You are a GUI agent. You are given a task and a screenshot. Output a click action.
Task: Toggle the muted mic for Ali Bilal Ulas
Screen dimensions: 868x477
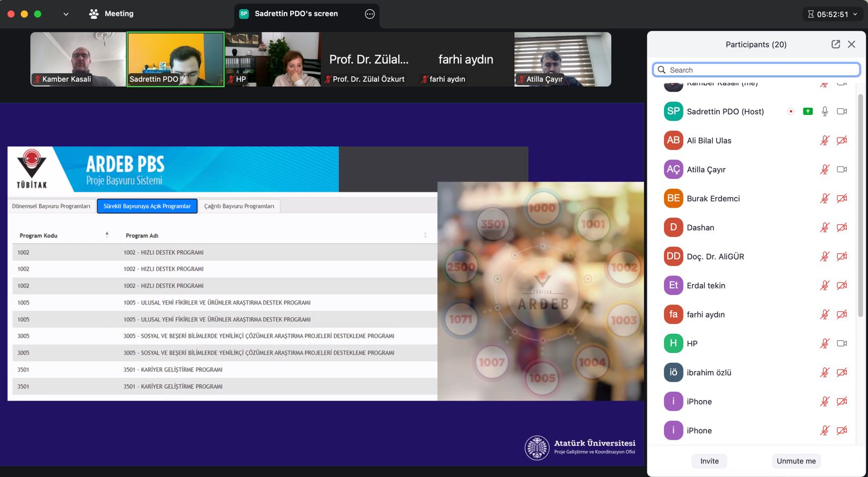(x=825, y=140)
